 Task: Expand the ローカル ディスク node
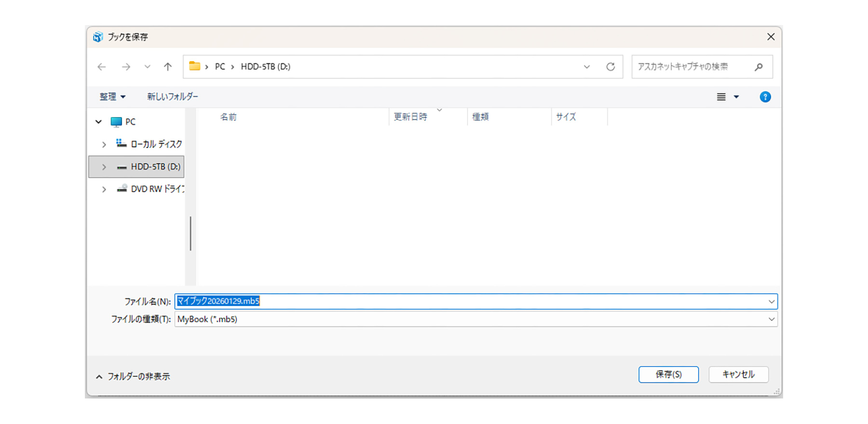[x=104, y=145]
